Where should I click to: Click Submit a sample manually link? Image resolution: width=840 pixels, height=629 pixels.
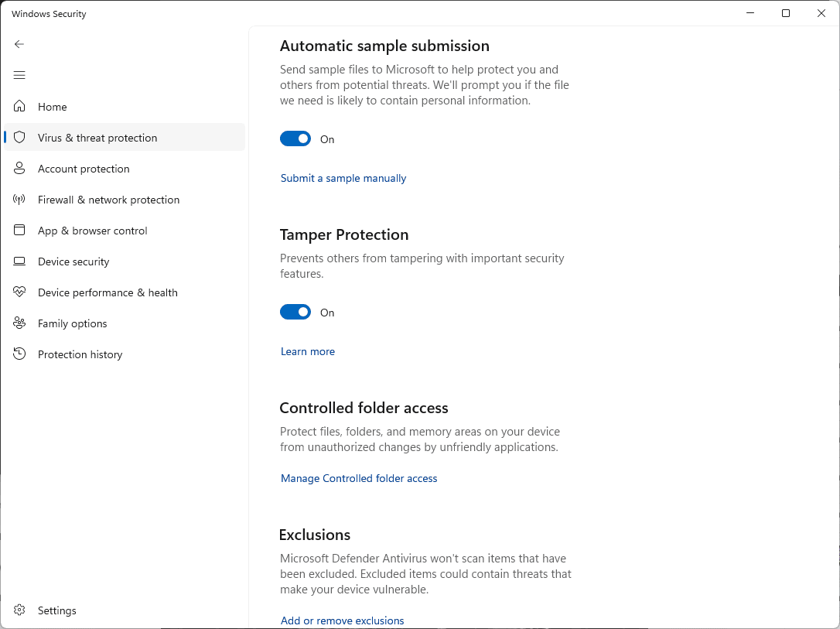click(343, 179)
